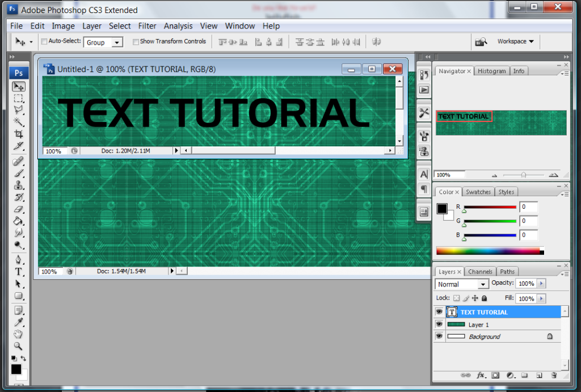Select Layer 1 in Layers panel
Image resolution: width=581 pixels, height=392 pixels.
pyautogui.click(x=478, y=324)
